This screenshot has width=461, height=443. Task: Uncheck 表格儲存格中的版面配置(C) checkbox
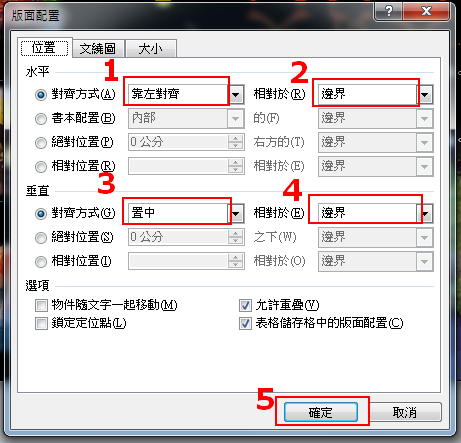245,323
